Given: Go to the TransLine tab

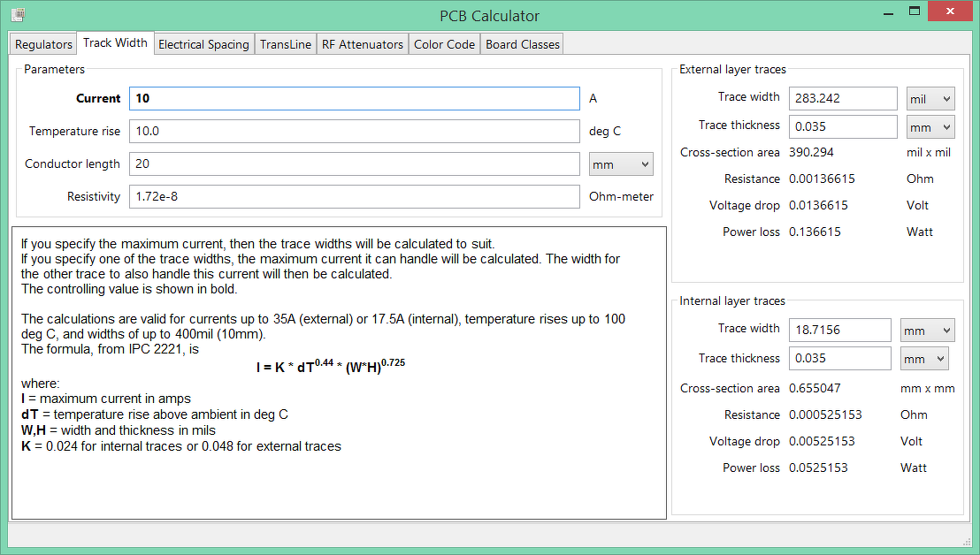Looking at the screenshot, I should click(286, 44).
